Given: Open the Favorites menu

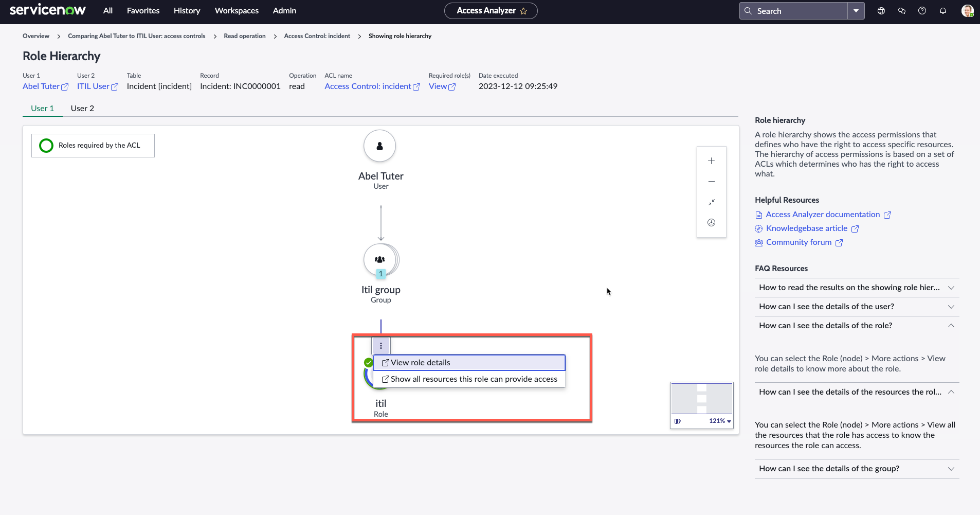Looking at the screenshot, I should 143,11.
